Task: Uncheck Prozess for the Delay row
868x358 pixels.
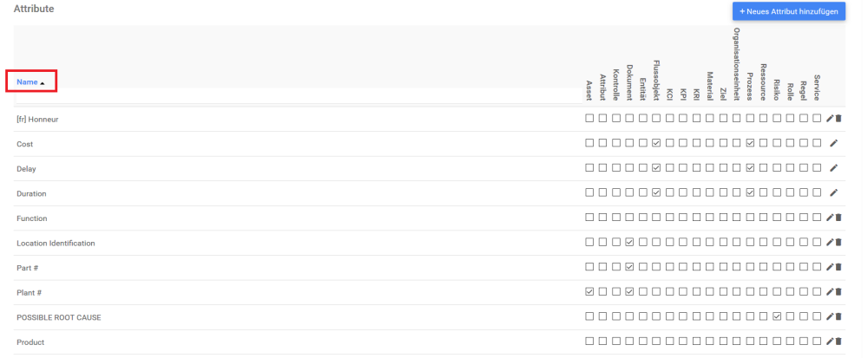Action: point(750,168)
